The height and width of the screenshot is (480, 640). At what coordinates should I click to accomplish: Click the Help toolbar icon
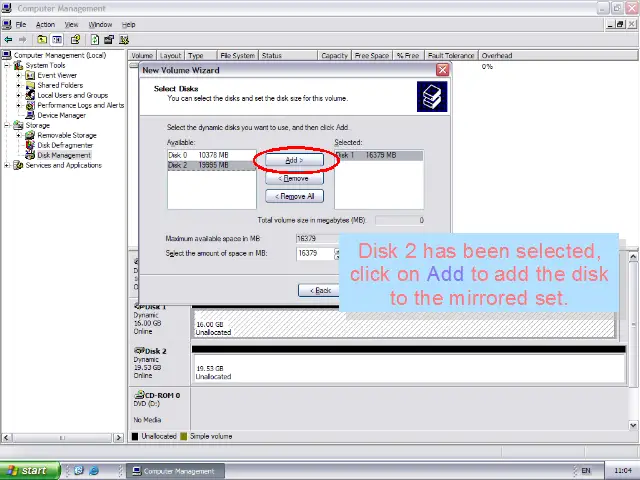(75, 40)
